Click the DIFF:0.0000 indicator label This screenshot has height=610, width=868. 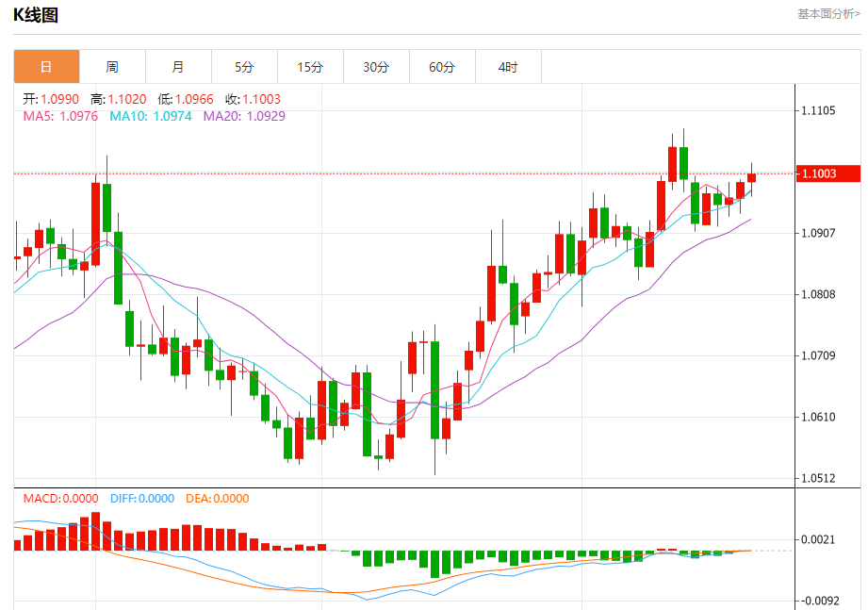pyautogui.click(x=142, y=498)
